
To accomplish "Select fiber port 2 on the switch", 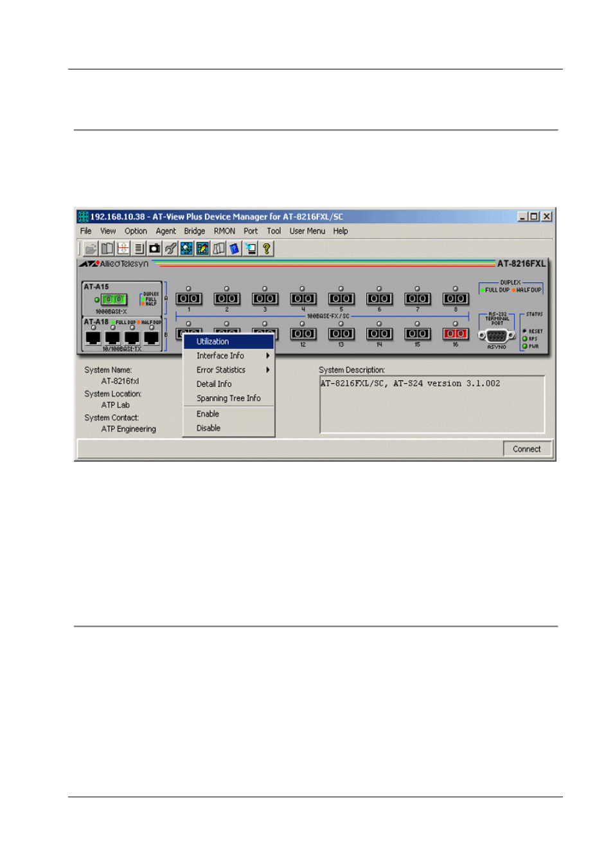I will [227, 298].
